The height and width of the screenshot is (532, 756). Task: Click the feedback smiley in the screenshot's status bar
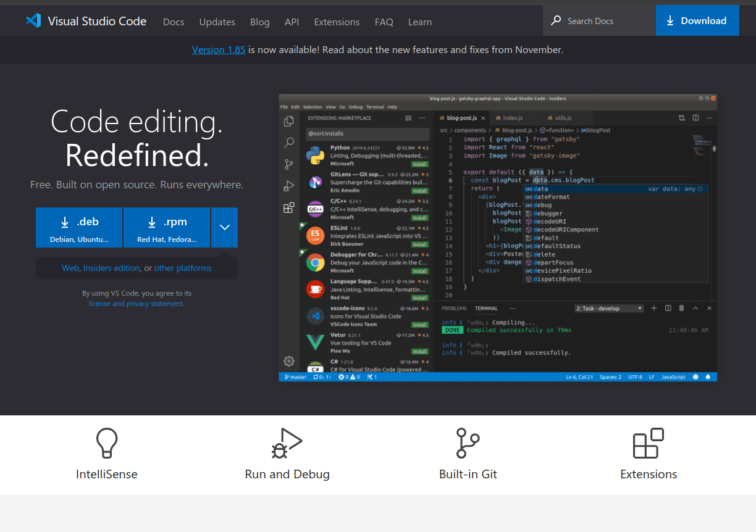(x=695, y=376)
